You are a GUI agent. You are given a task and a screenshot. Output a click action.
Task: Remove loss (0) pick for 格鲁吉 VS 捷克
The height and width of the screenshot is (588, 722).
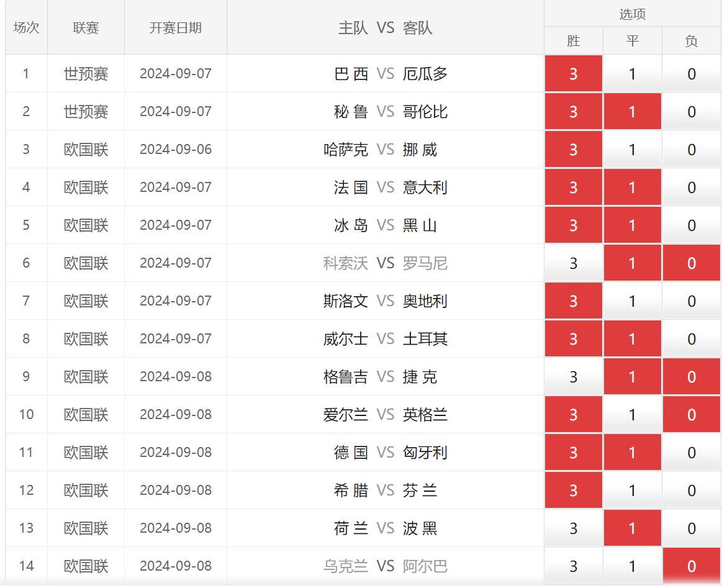(691, 377)
